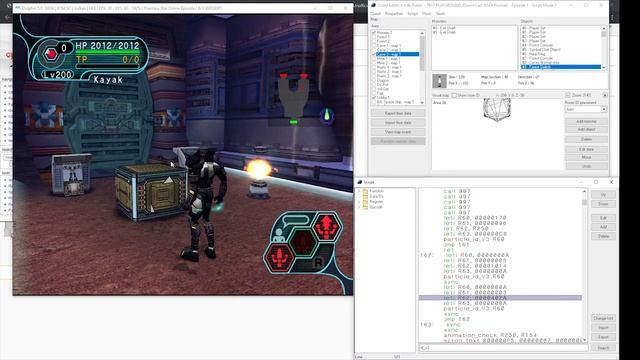The image size is (640, 360).
Task: Click Move button in Quest Editor
Action: pyautogui.click(x=587, y=157)
